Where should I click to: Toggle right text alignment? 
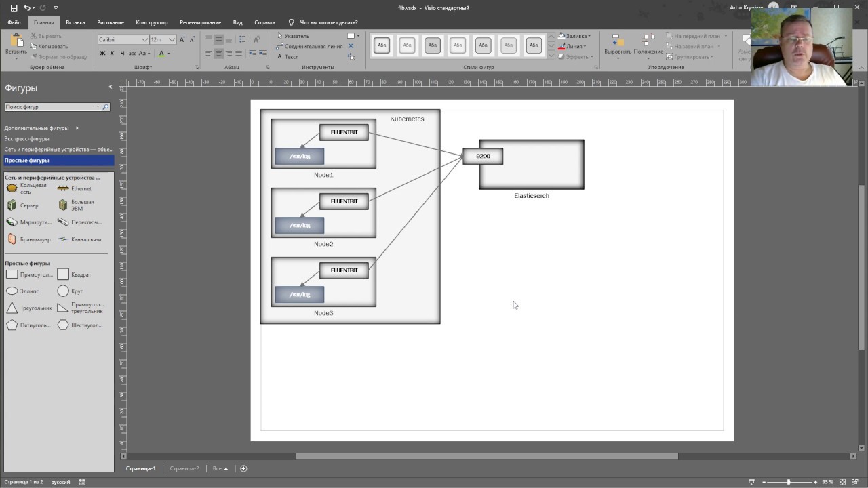[x=229, y=53]
